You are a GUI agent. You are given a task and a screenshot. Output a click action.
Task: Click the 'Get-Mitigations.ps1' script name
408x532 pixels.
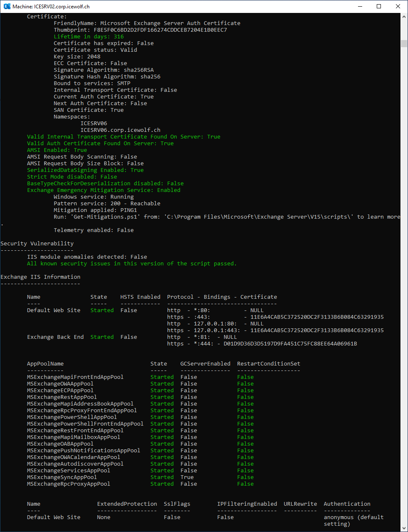point(105,217)
